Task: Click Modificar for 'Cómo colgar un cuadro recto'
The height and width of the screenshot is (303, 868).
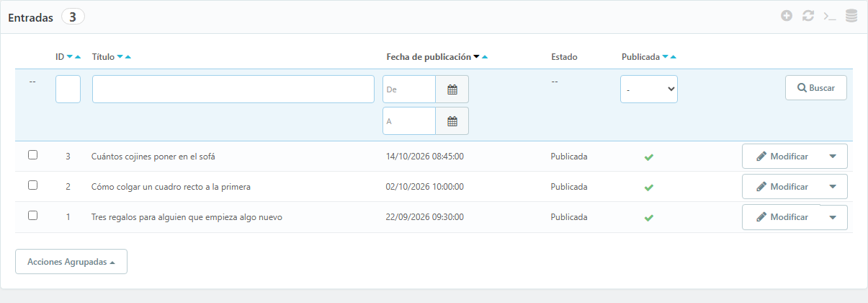Action: click(782, 186)
